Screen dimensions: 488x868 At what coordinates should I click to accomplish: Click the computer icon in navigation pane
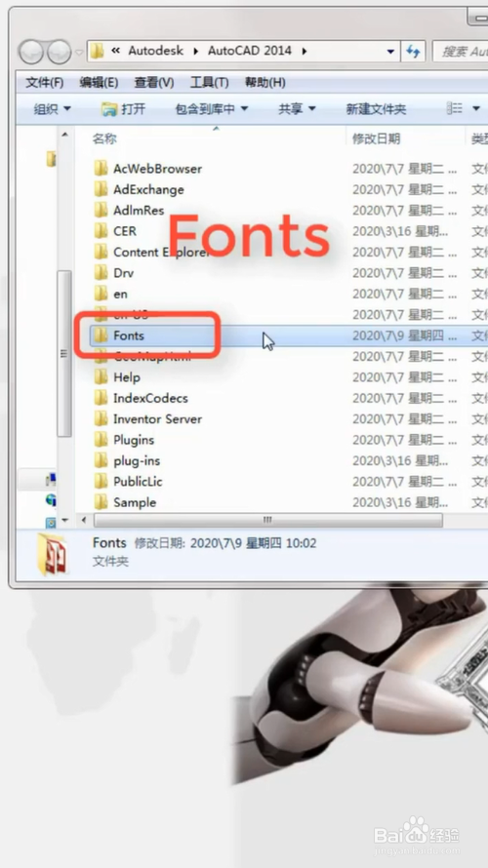(x=51, y=478)
